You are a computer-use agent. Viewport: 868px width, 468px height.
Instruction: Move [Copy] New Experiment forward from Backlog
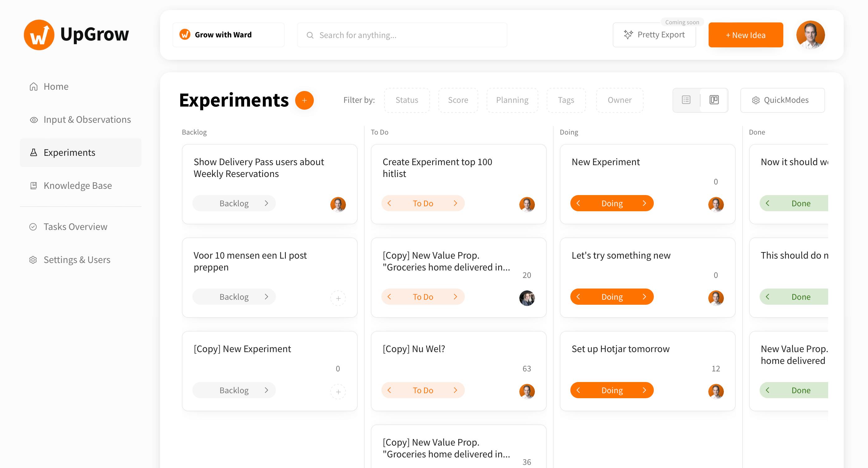pos(266,390)
